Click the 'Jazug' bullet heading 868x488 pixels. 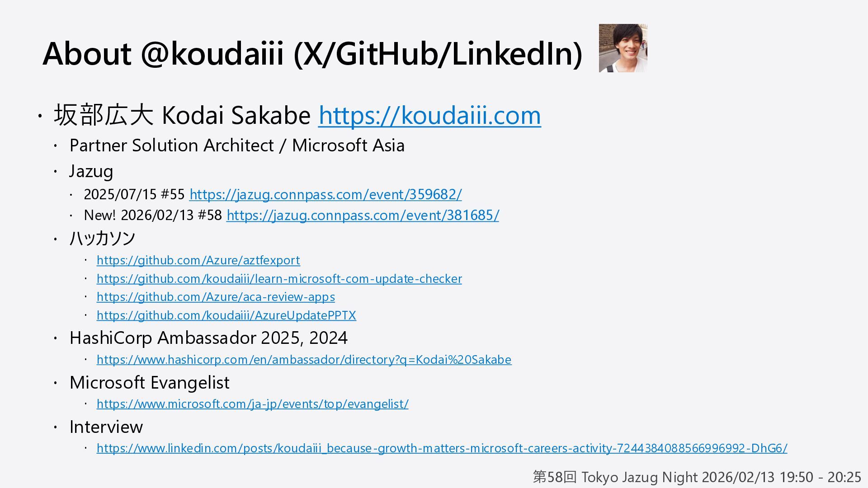(x=91, y=171)
